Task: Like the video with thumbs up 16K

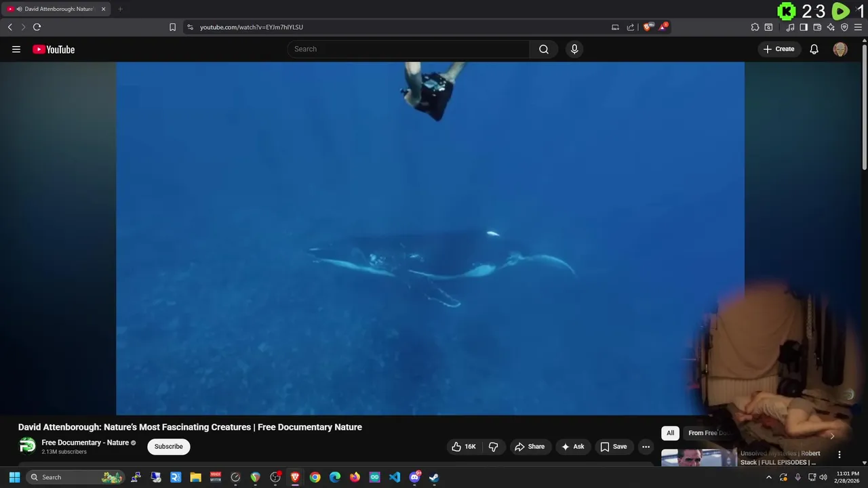Action: pos(465,447)
